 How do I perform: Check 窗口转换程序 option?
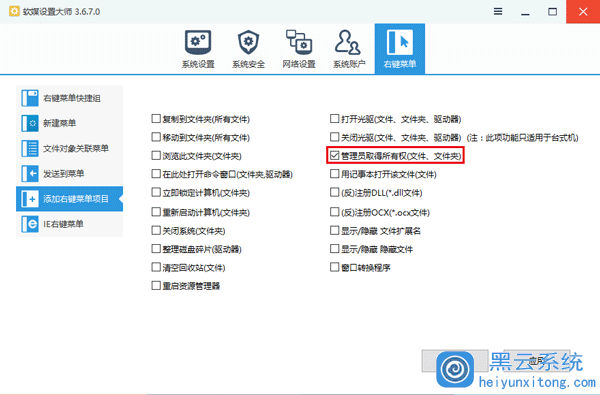click(x=334, y=267)
